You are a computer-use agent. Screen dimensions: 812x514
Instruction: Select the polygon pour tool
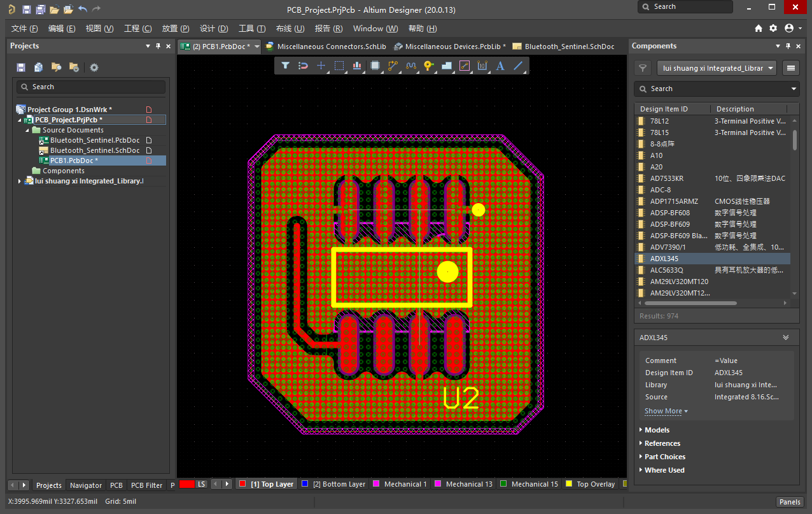pos(446,66)
